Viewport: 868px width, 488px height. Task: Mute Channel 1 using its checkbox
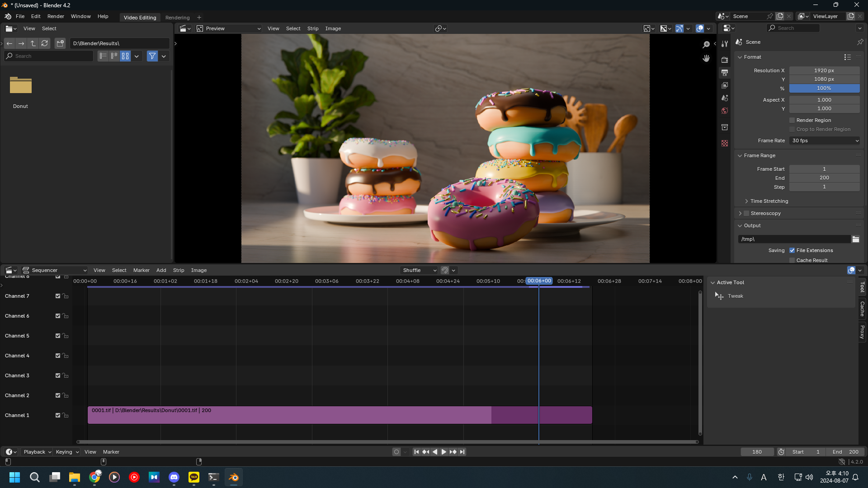[58, 415]
